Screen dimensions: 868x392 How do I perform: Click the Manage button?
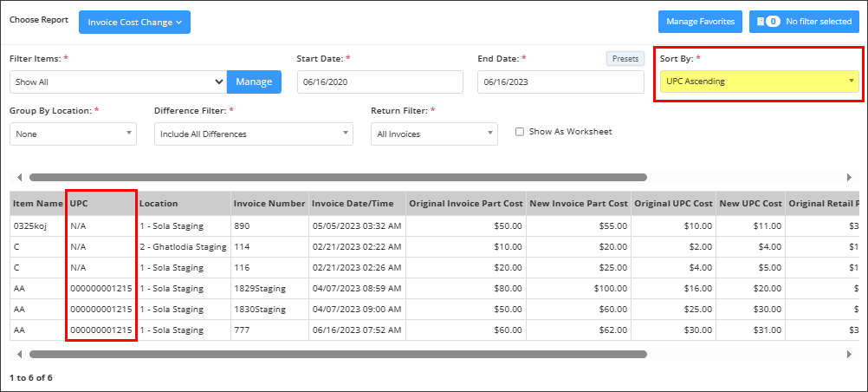coord(254,82)
